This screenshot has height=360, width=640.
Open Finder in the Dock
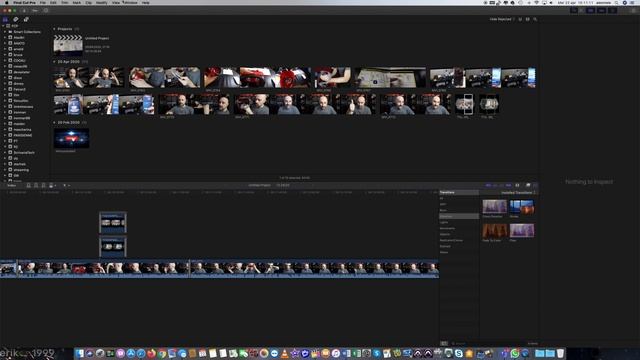(x=79, y=353)
